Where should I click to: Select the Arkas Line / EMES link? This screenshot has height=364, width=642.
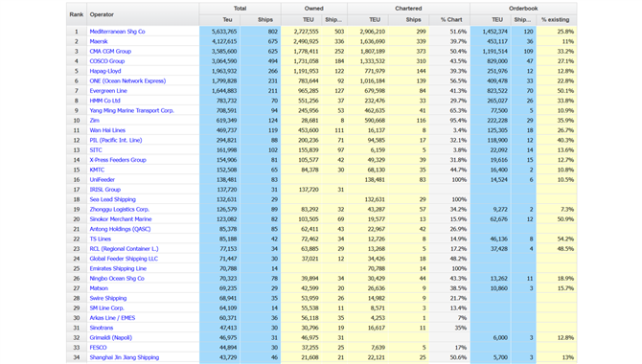112,318
